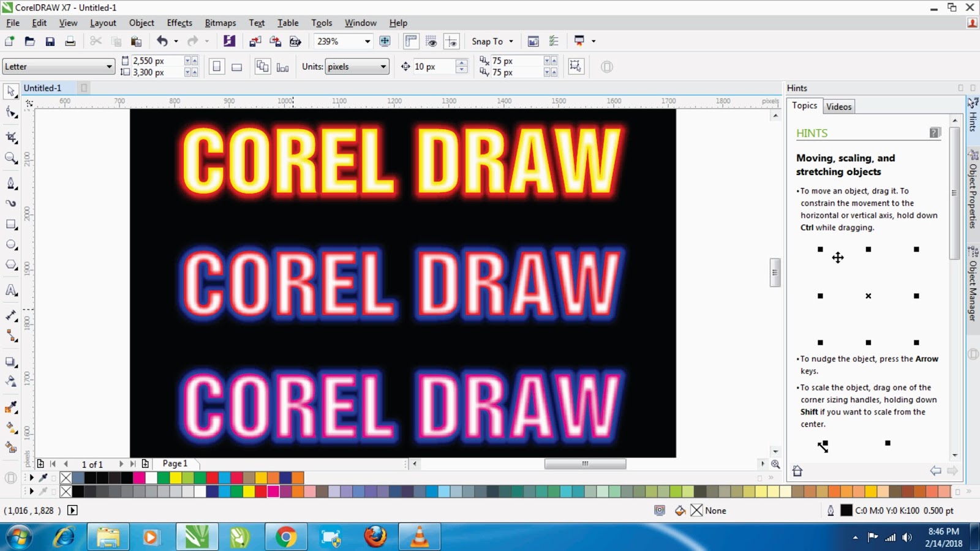Open the vertical Object Manager docker tab

(973, 284)
